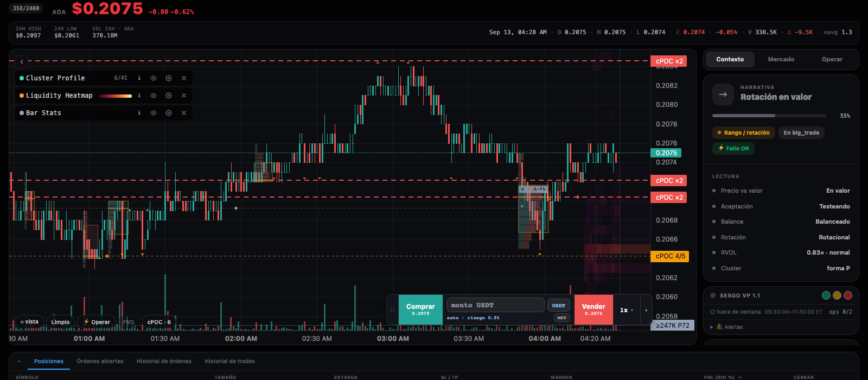This screenshot has height=380, width=868.
Task: Expand the Alertas section
Action: (712, 327)
